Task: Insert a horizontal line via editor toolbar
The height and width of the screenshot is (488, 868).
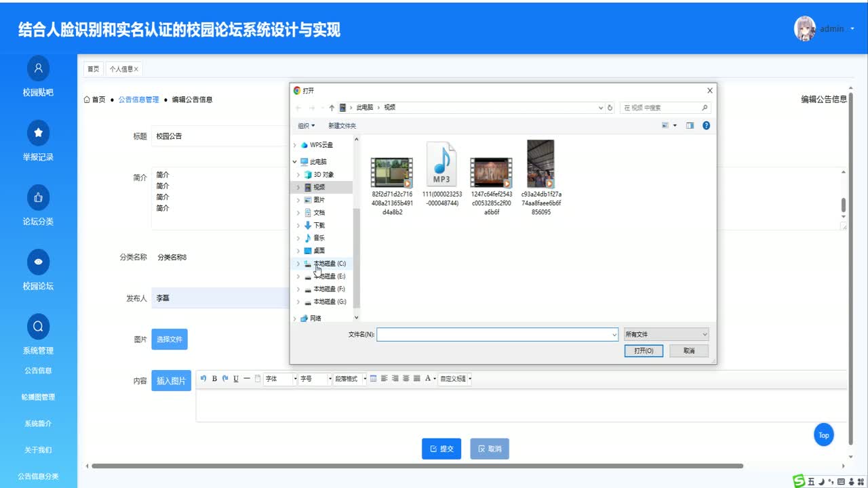Action: pos(247,379)
